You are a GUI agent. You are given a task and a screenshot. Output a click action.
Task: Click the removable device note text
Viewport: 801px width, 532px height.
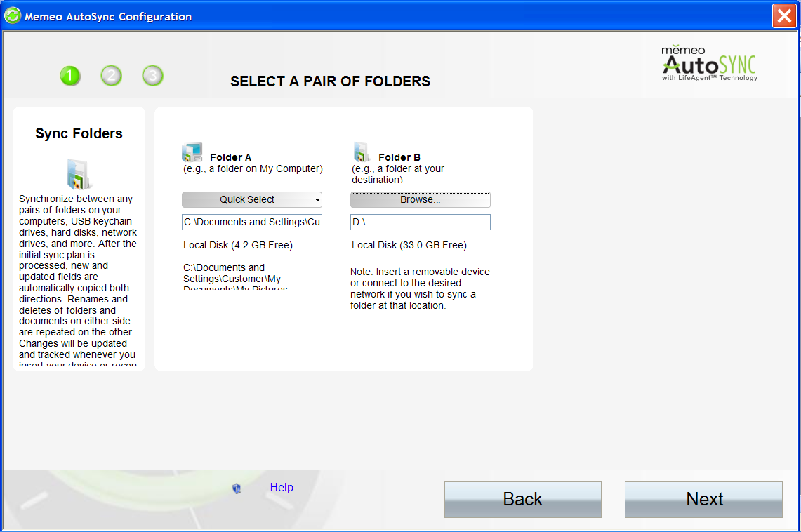[x=420, y=289]
